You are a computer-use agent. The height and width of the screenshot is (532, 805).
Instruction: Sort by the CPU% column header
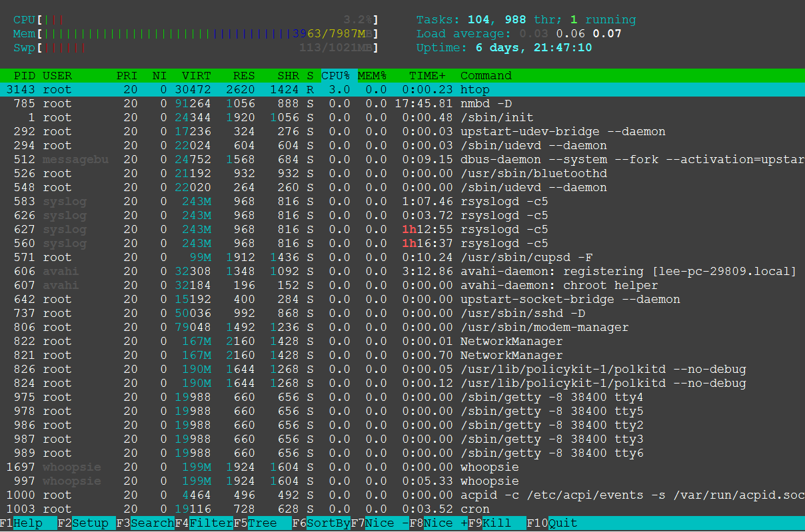coord(336,76)
